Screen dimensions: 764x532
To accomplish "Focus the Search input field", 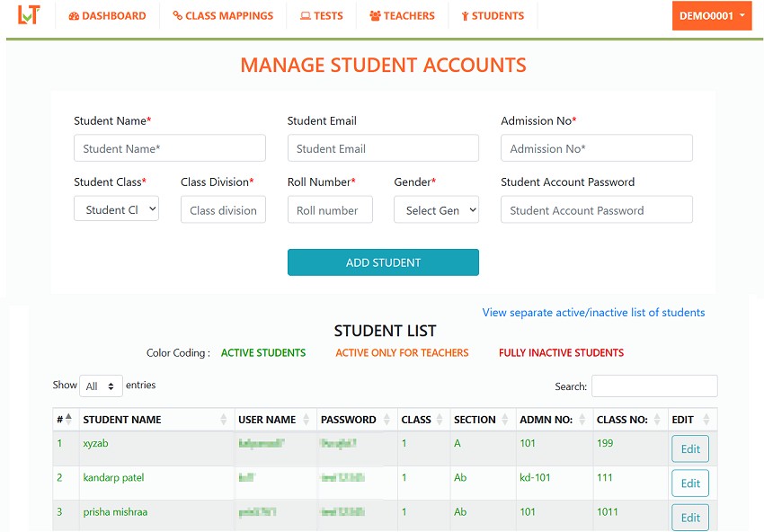I will [653, 386].
